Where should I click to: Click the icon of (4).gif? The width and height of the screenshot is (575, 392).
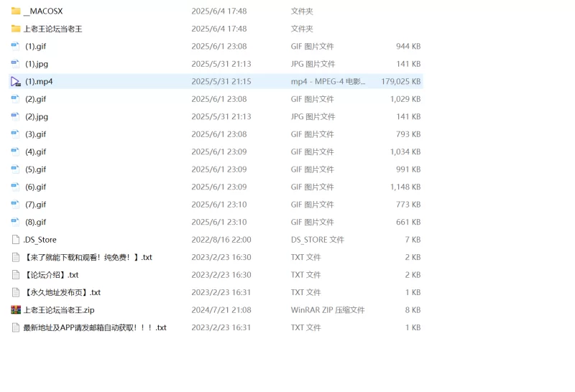click(15, 151)
